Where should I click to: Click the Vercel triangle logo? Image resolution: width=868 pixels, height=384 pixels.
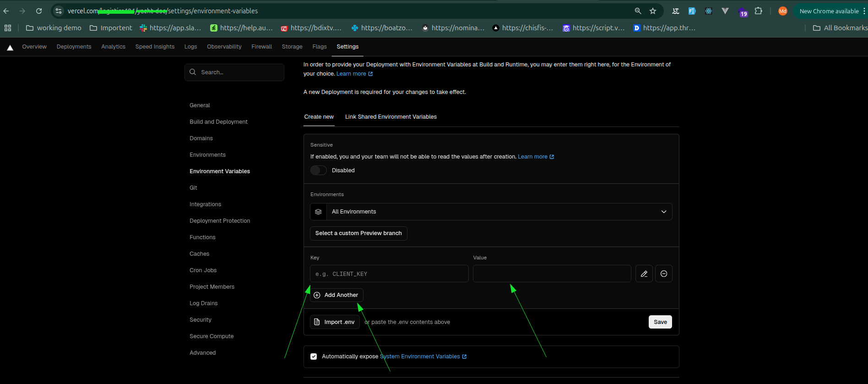(10, 47)
